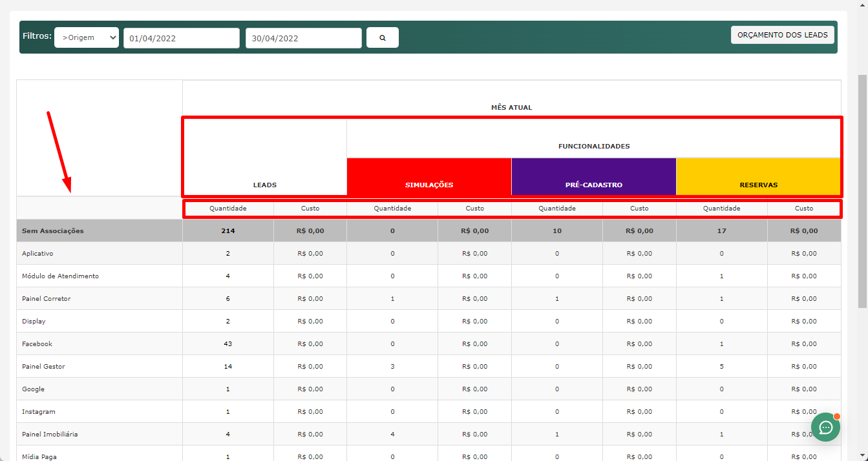This screenshot has width=868, height=461.
Task: Click Quantidade subheader under SIMULAÇÕES
Action: tap(392, 208)
